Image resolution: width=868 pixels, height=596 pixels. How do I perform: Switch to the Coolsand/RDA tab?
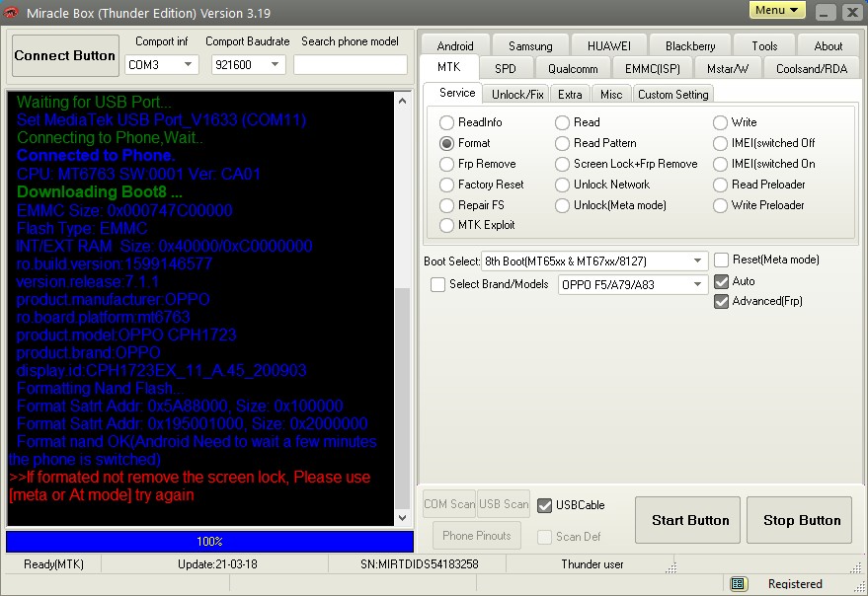[x=812, y=69]
